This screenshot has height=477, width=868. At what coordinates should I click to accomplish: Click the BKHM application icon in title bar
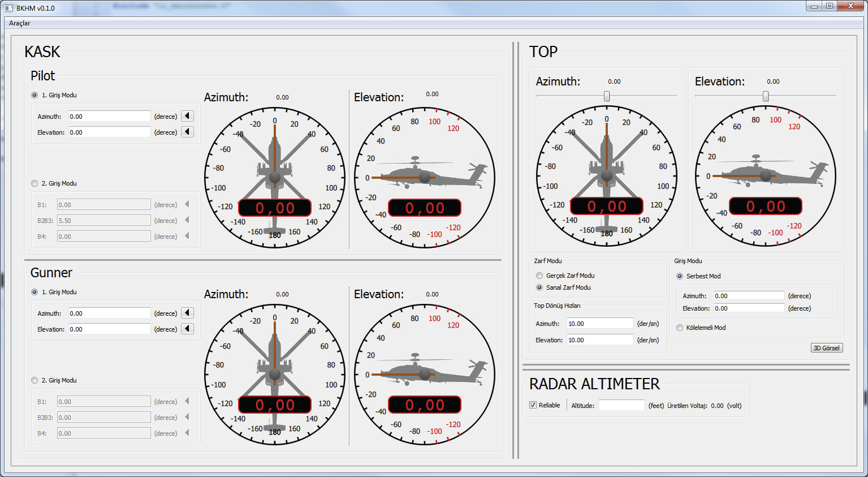[x=8, y=8]
